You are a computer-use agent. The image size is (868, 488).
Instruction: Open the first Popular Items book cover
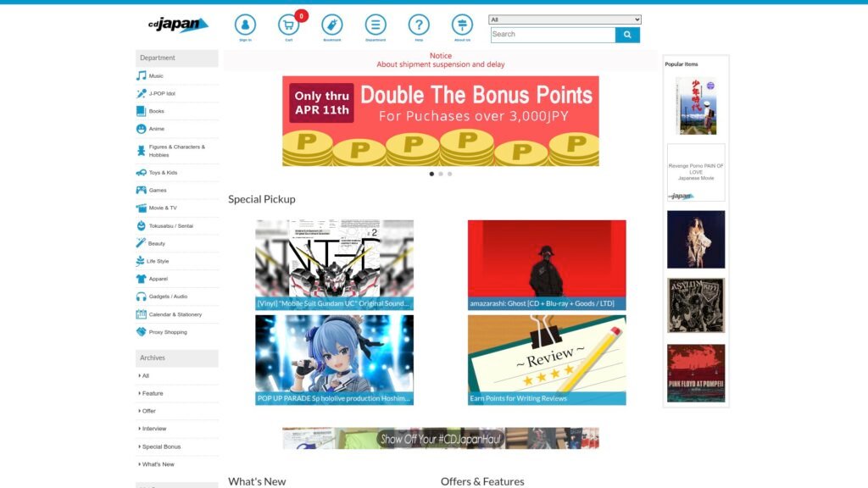(x=696, y=106)
